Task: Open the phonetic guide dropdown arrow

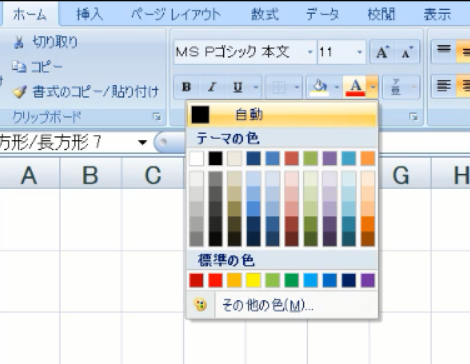Action: pyautogui.click(x=414, y=87)
